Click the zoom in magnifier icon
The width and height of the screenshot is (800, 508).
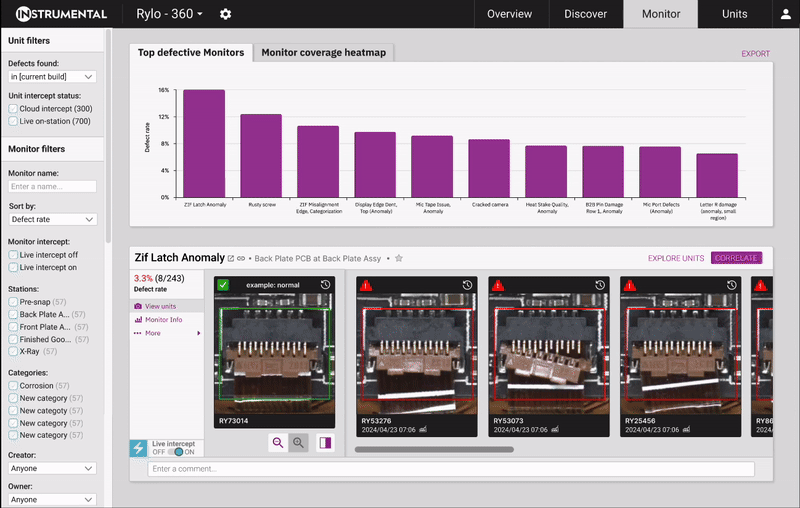coord(298,443)
